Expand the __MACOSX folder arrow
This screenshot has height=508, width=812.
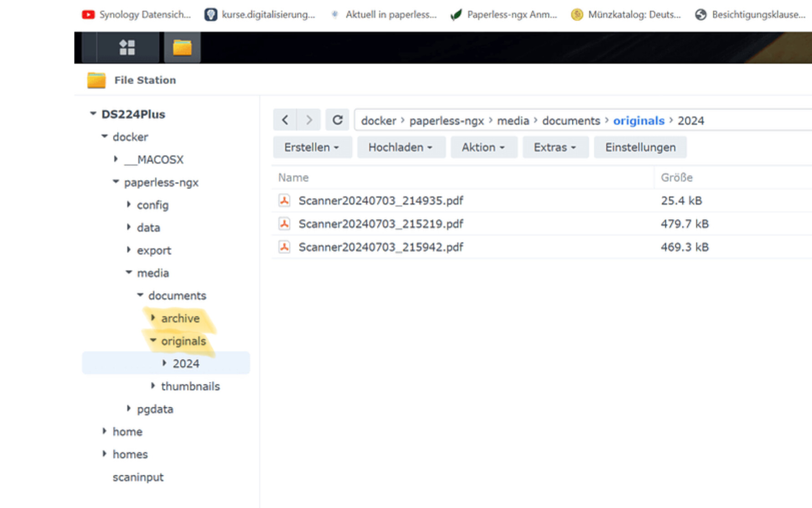click(116, 159)
